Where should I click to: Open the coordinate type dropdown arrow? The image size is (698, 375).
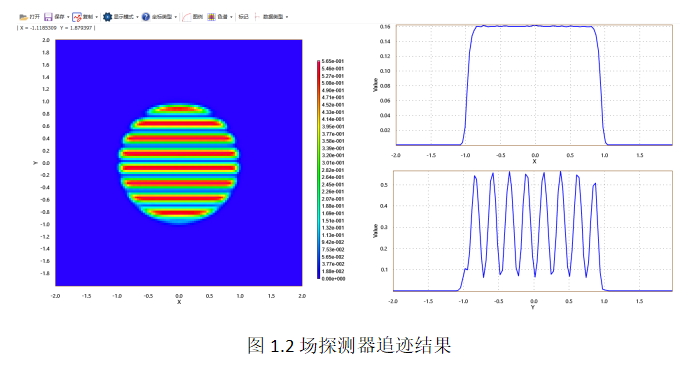click(176, 17)
